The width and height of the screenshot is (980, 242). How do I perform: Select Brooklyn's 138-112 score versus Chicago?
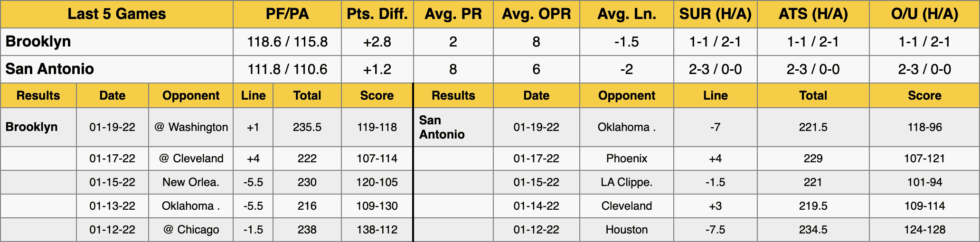[x=377, y=230]
